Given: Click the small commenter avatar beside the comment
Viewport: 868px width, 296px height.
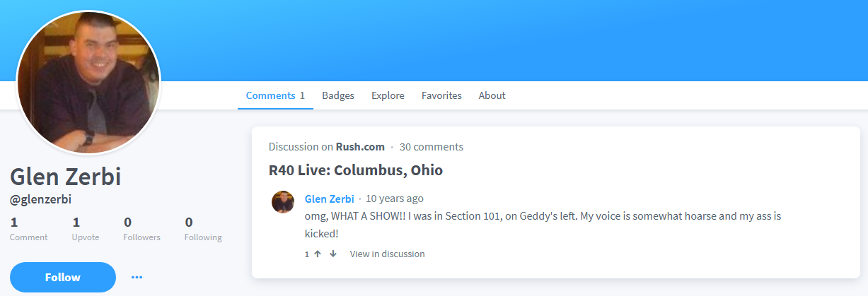Looking at the screenshot, I should [x=283, y=202].
